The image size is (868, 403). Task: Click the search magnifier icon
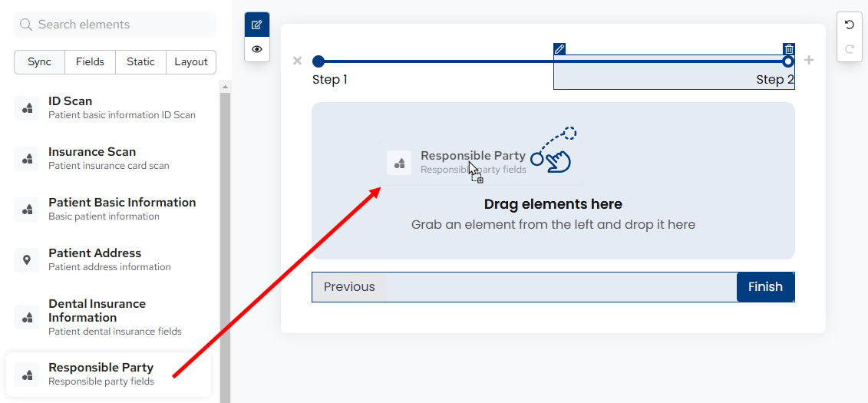[x=25, y=25]
